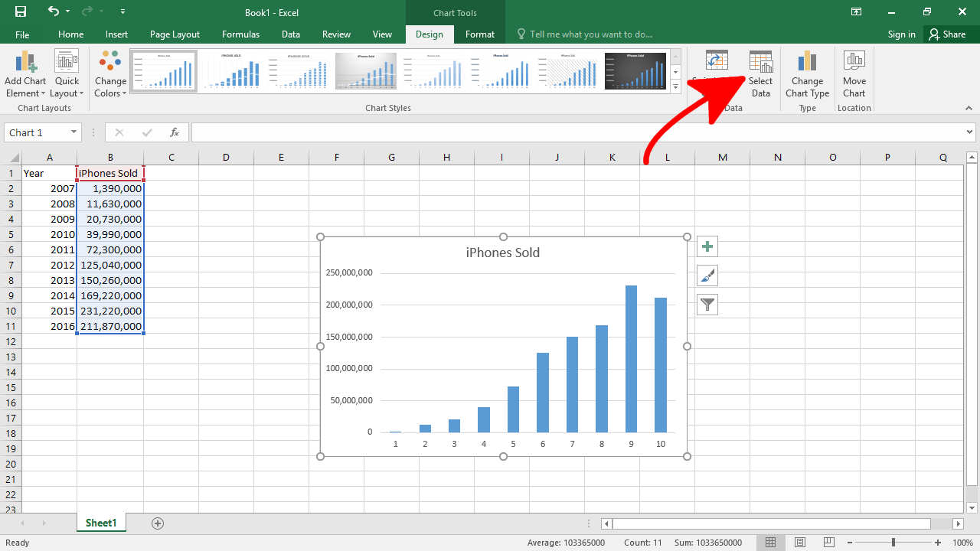Open the Formulas tab
Screen dimensions: 980x551
pos(240,34)
